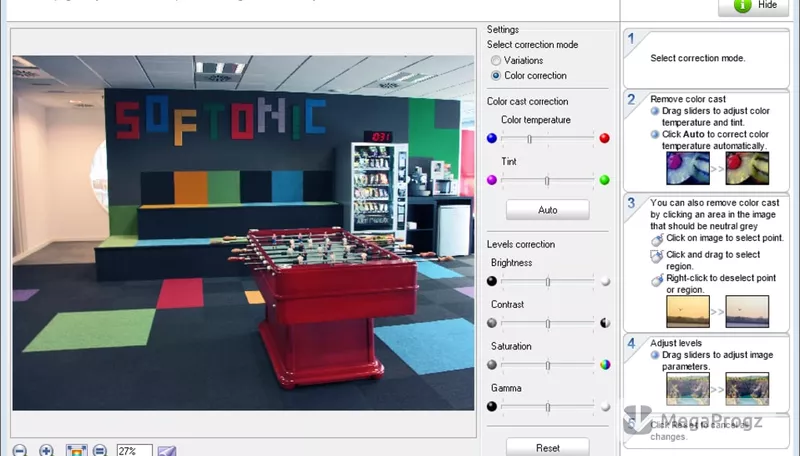Select the Color correction radio button
Screen dimensions: 800x456
coord(495,75)
